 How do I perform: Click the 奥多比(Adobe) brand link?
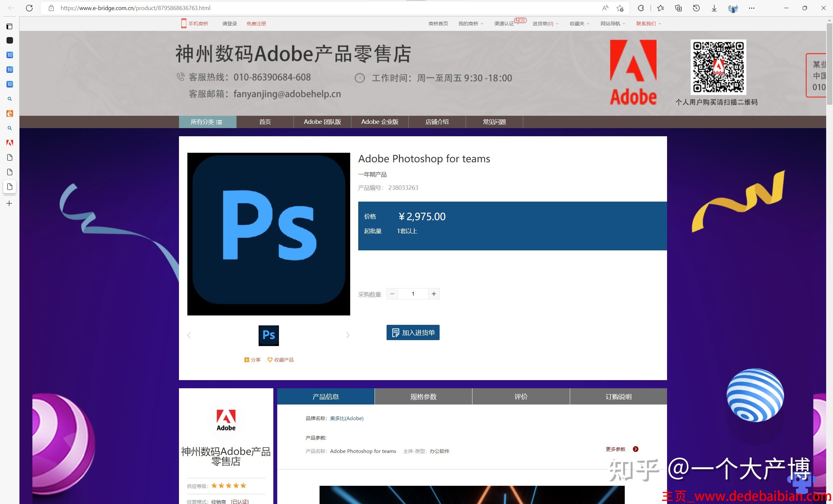(347, 418)
